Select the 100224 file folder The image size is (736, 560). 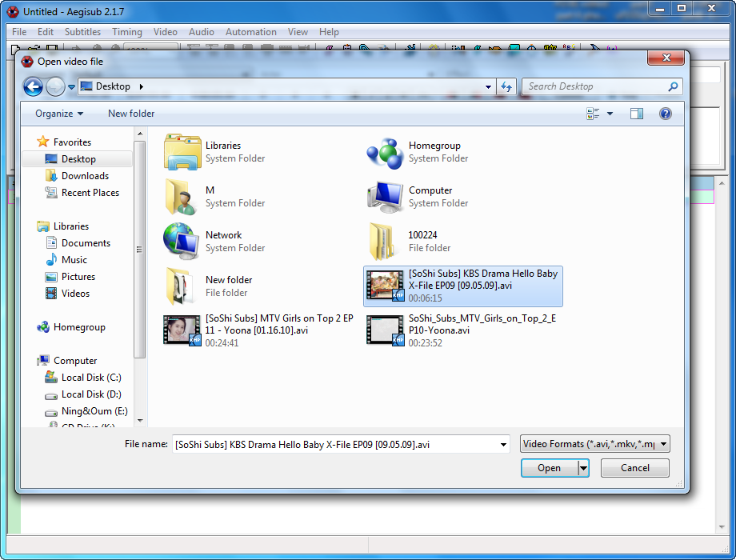pos(382,242)
